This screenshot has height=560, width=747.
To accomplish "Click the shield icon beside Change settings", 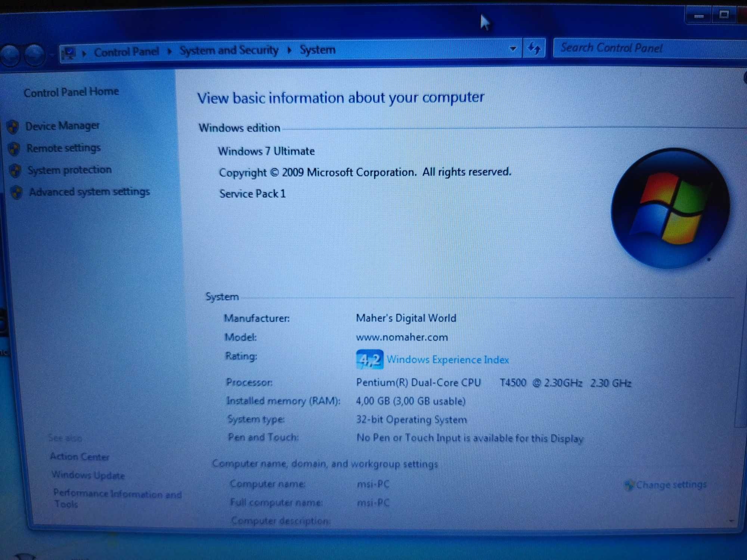I will pyautogui.click(x=629, y=485).
